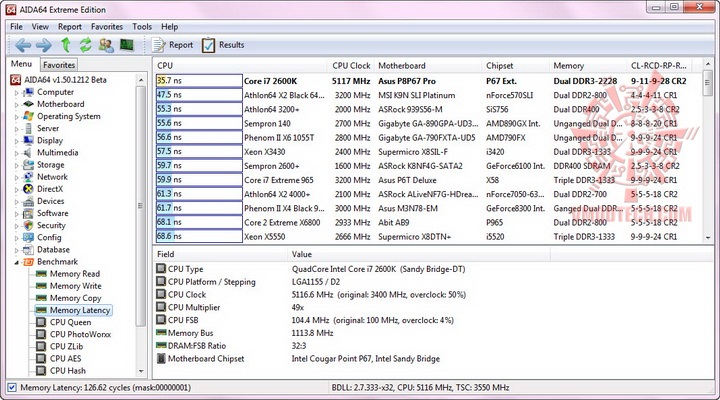Screen dimensions: 720x400
Task: Select the Xeon X5550 result row
Action: pyautogui.click(x=428, y=237)
